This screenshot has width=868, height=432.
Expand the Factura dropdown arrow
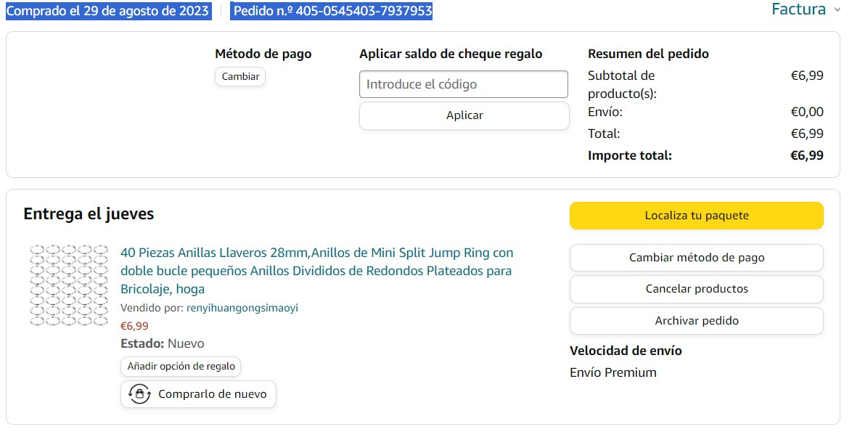click(838, 10)
